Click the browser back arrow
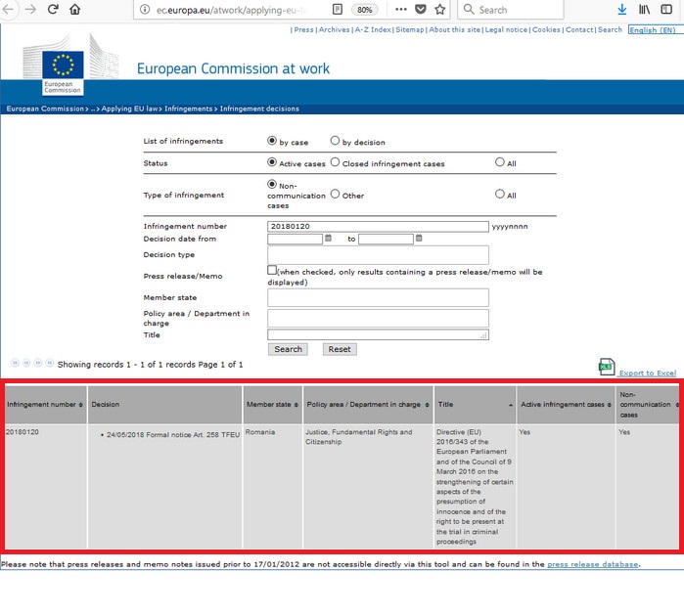Image resolution: width=684 pixels, height=616 pixels. 8,9
